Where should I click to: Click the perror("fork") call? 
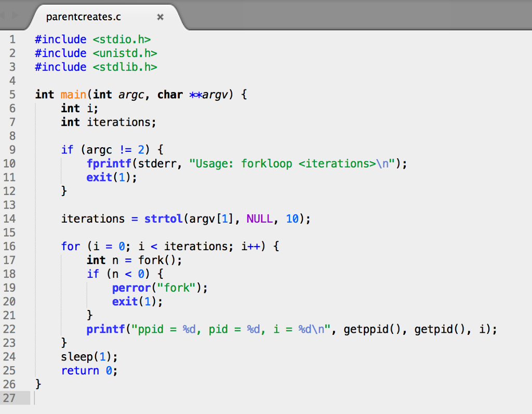(151, 288)
